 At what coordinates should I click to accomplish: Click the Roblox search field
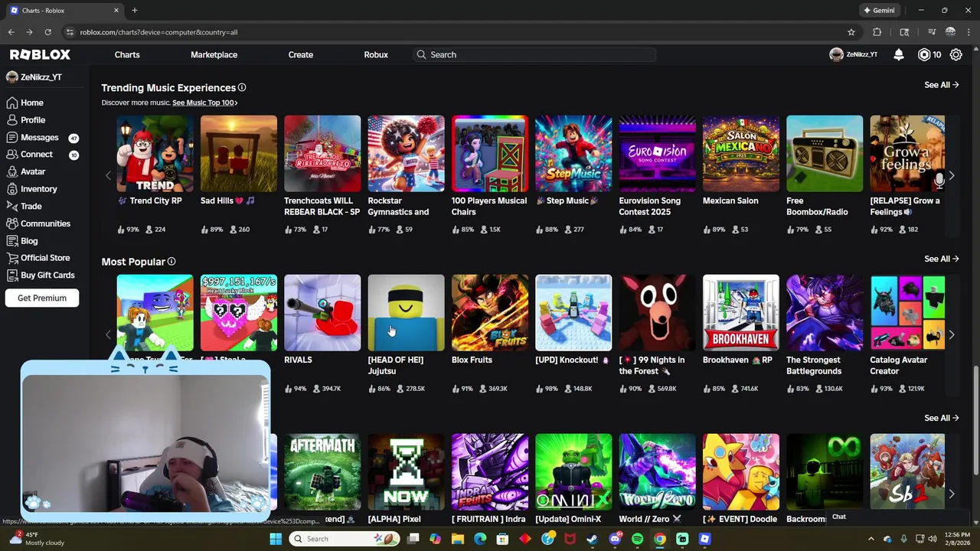(534, 55)
